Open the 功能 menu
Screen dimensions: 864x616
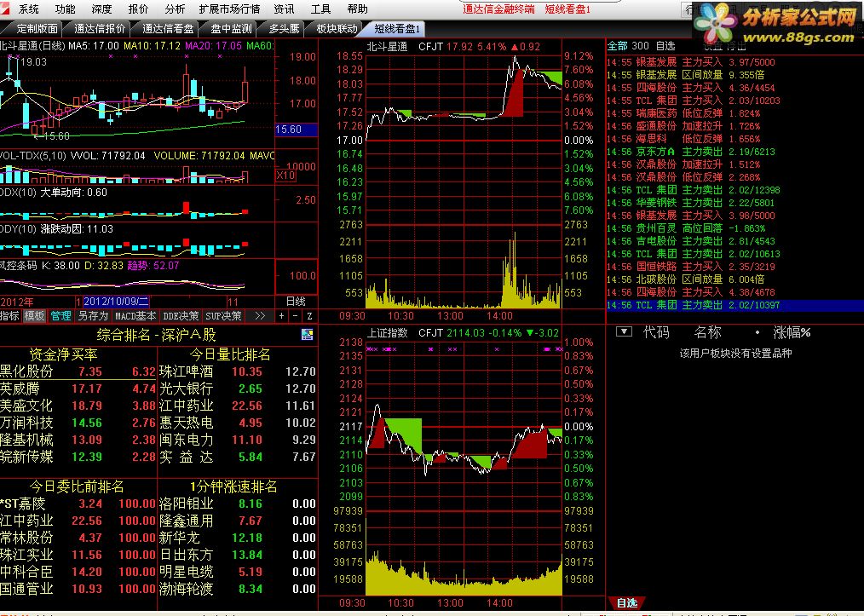(65, 9)
